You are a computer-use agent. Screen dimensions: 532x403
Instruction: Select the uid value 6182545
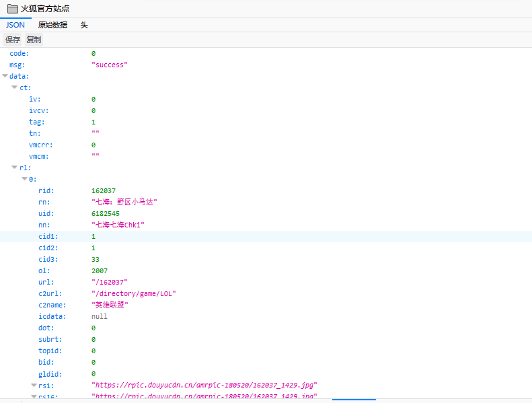click(106, 213)
